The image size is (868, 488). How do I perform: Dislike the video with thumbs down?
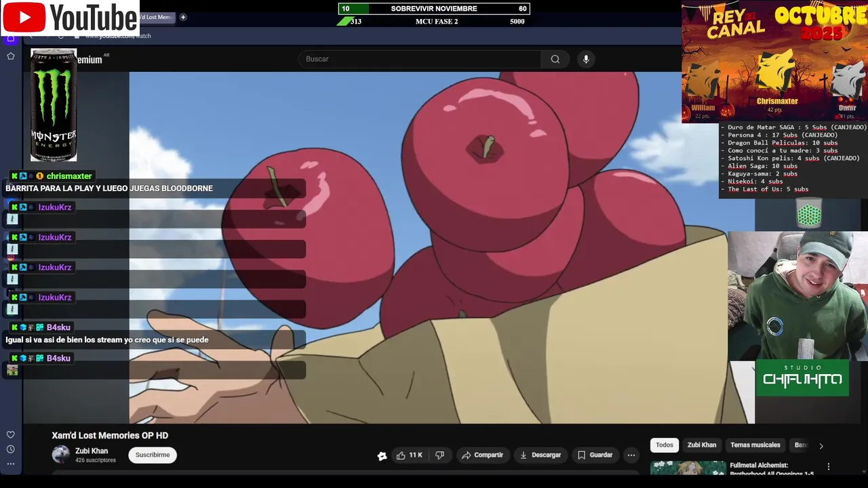pos(439,455)
